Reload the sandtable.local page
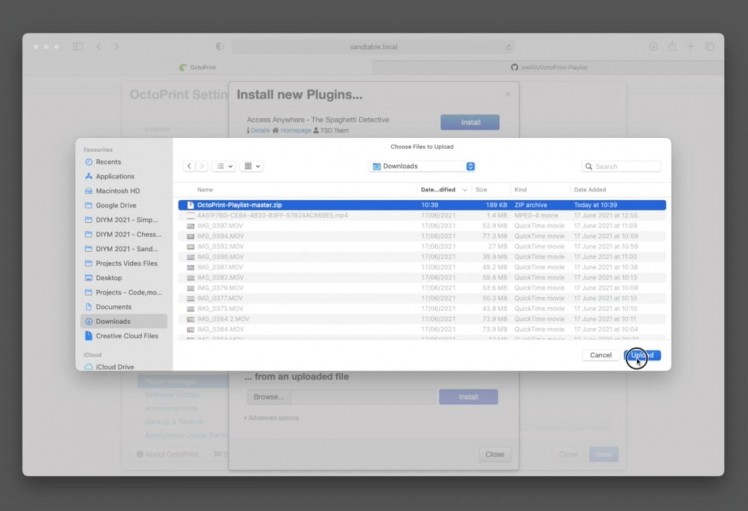 click(509, 47)
